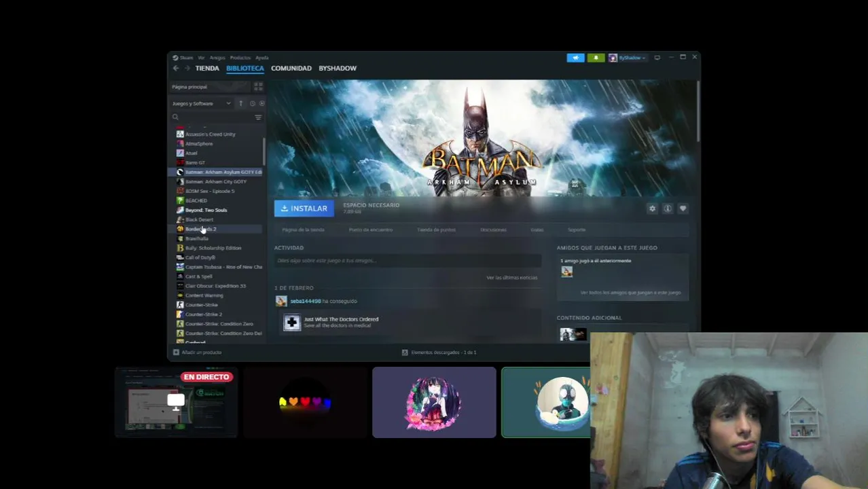Viewport: 868px width, 489px height.
Task: Select Clair Obscur: Expedition 33
Action: pos(216,286)
